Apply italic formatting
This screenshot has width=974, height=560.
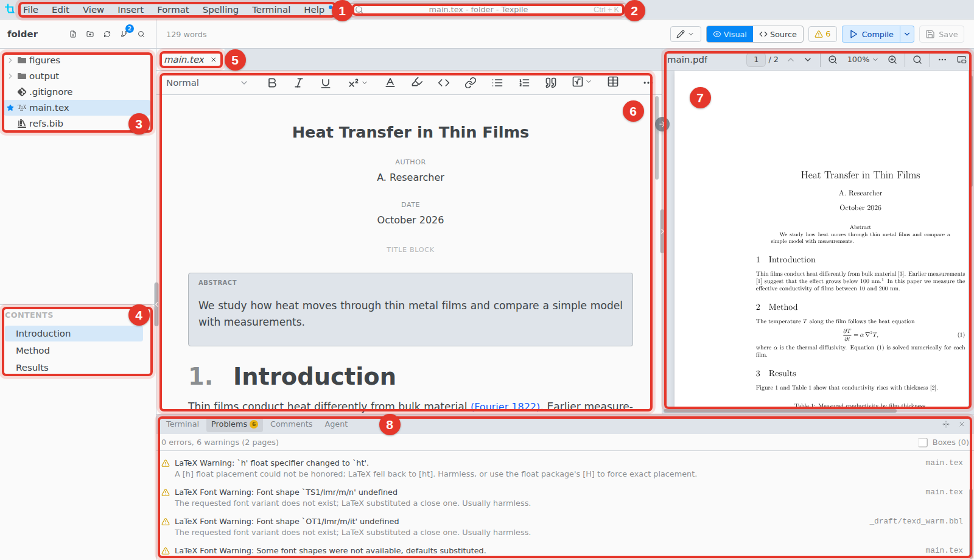[x=299, y=83]
